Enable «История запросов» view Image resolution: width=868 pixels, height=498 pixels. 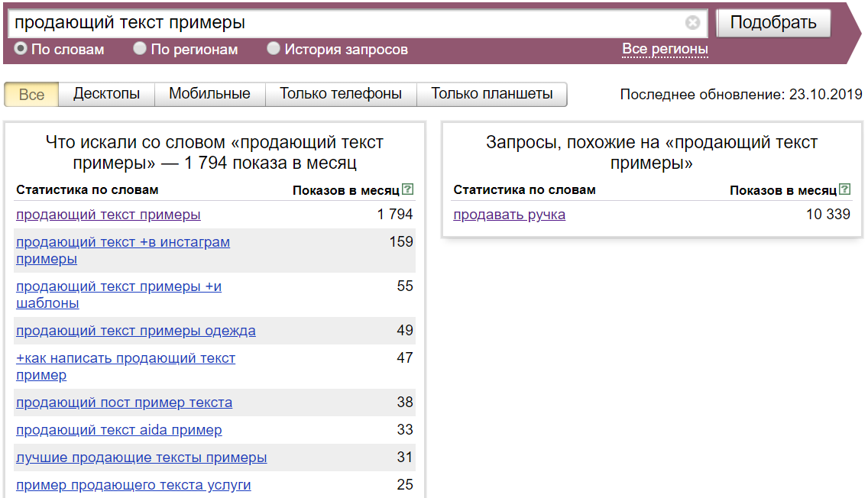pyautogui.click(x=273, y=48)
